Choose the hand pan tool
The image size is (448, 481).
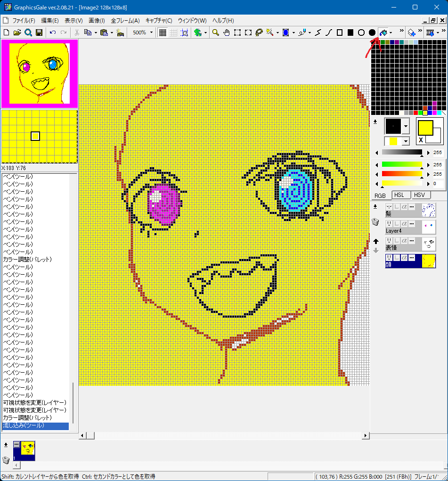tap(227, 33)
